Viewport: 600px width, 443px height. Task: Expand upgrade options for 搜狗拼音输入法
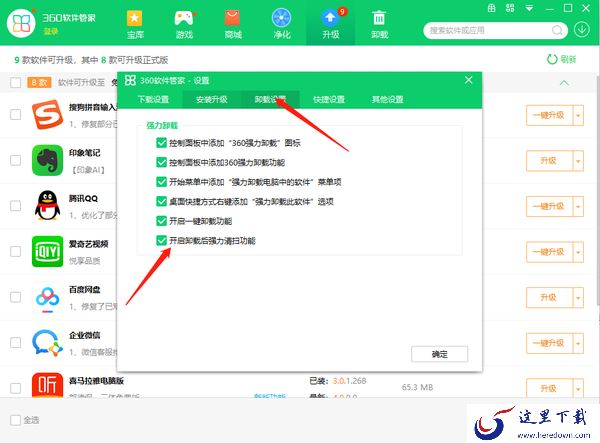pos(578,115)
